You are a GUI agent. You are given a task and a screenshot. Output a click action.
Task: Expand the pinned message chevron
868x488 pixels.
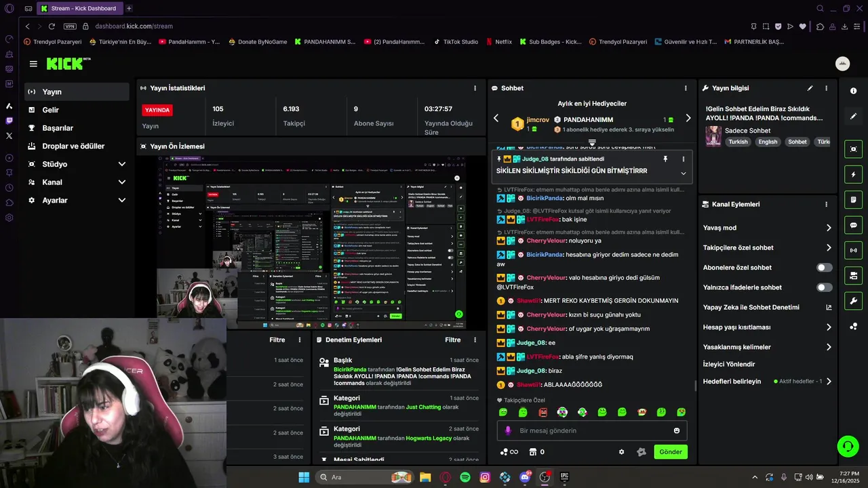(683, 174)
